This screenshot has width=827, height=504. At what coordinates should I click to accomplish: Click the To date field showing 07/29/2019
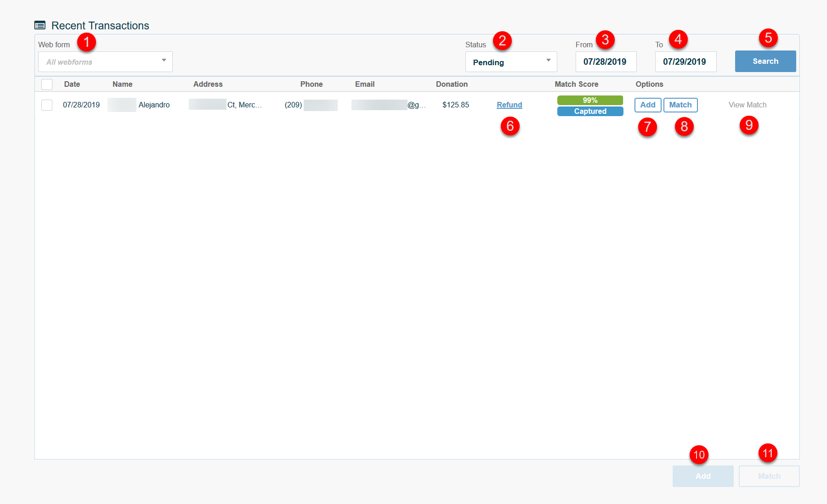(685, 62)
